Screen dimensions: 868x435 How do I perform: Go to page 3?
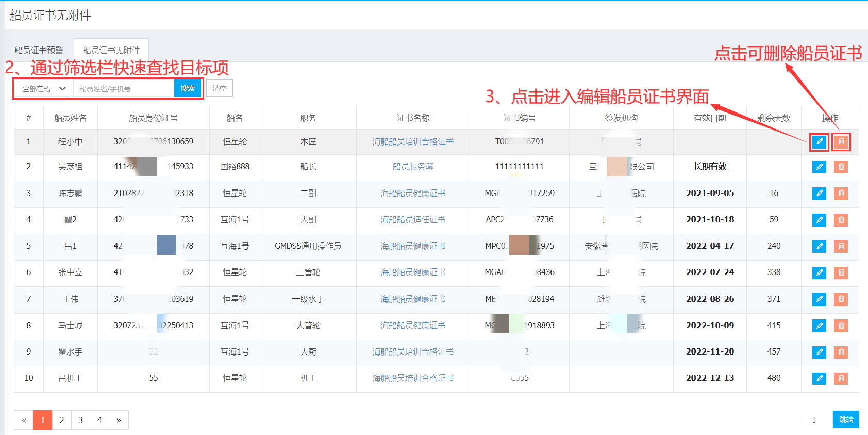[81, 420]
